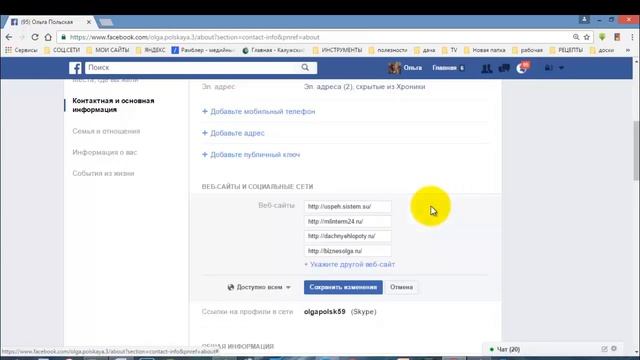Open Новая папка bookmark folder
This screenshot has width=640, height=360.
click(484, 50)
